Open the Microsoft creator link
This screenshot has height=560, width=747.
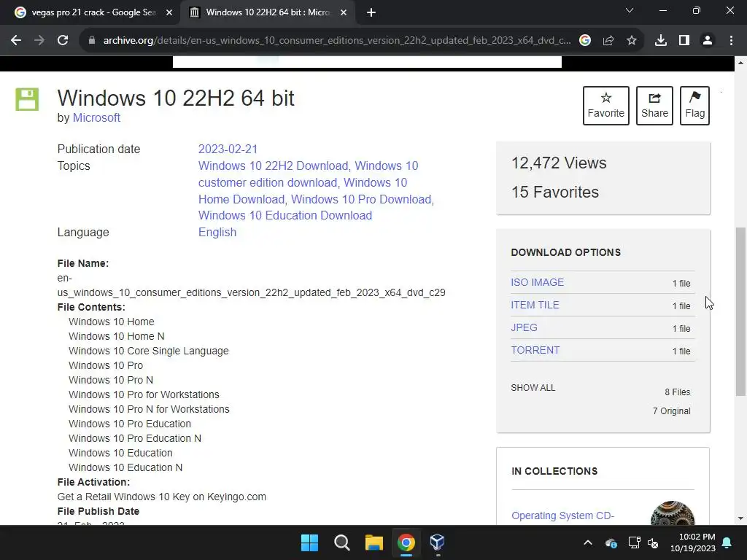(x=96, y=117)
